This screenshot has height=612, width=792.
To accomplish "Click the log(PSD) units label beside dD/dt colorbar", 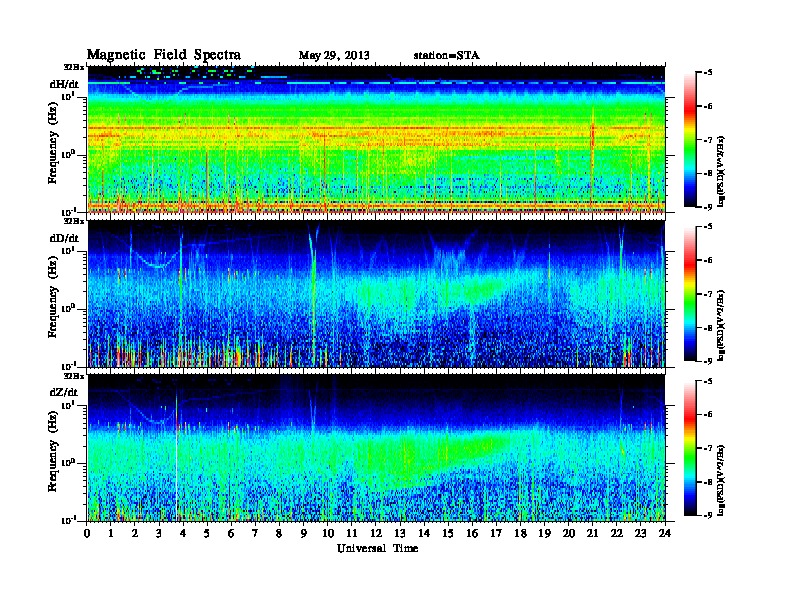I will coord(722,326).
